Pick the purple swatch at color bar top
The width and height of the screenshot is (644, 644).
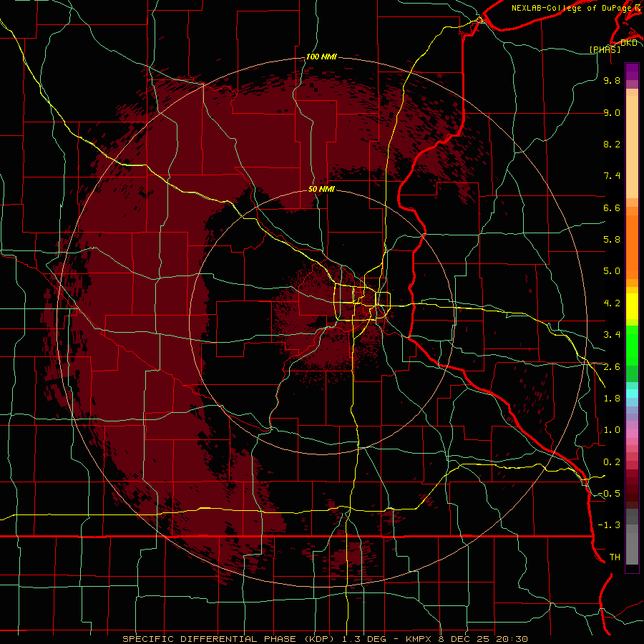pos(632,72)
